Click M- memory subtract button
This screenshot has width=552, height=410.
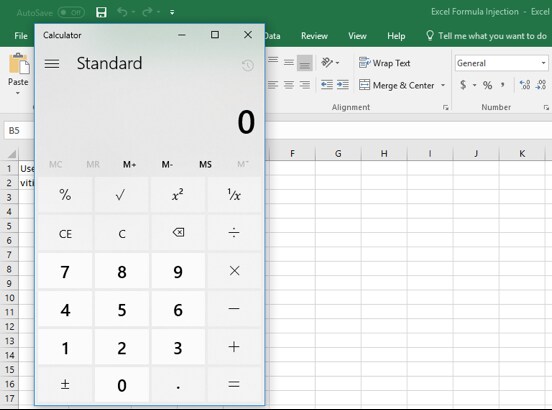click(x=167, y=164)
